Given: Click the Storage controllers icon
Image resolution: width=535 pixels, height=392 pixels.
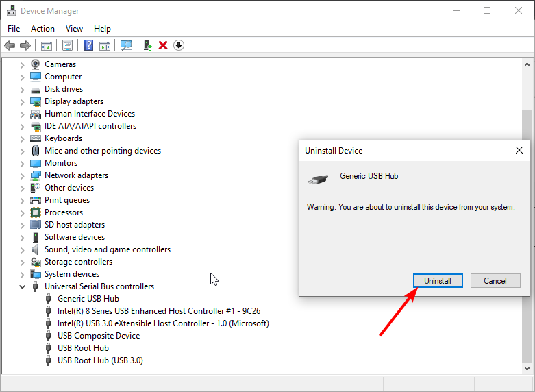Looking at the screenshot, I should coord(36,262).
